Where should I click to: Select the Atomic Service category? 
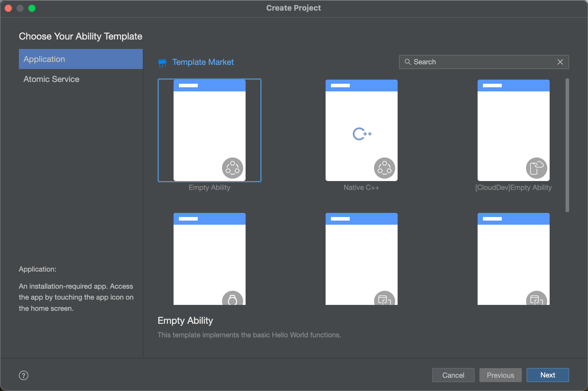pos(81,79)
